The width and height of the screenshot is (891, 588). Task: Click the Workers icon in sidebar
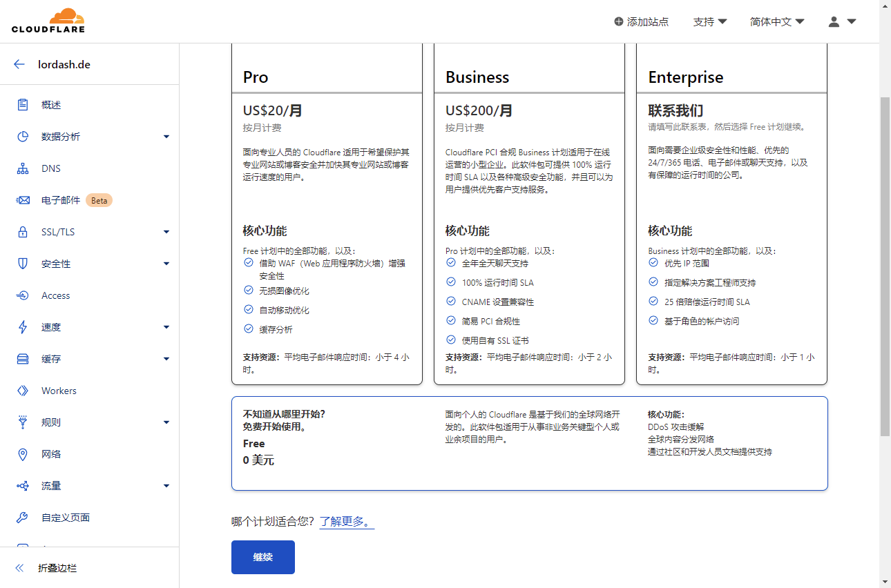[23, 391]
